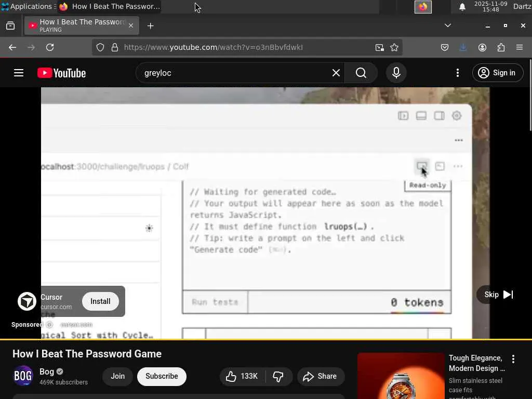The image size is (532, 399).
Task: Show tracking protection shield info
Action: [100, 47]
